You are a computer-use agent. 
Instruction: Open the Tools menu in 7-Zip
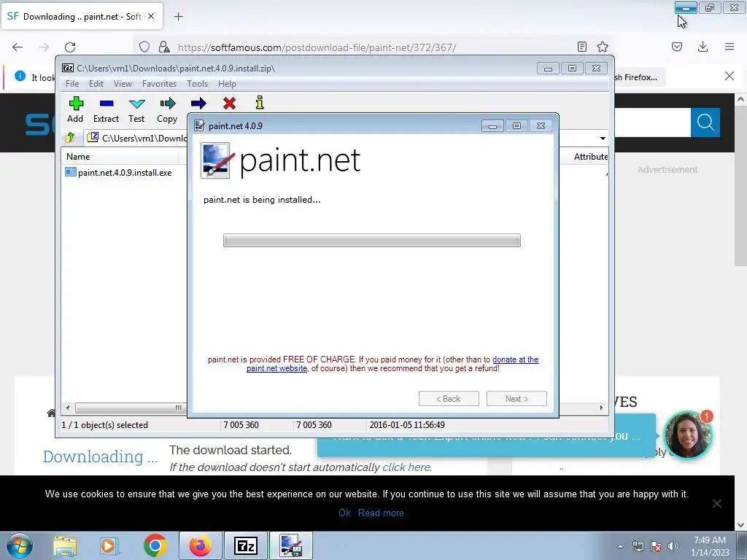pyautogui.click(x=197, y=84)
